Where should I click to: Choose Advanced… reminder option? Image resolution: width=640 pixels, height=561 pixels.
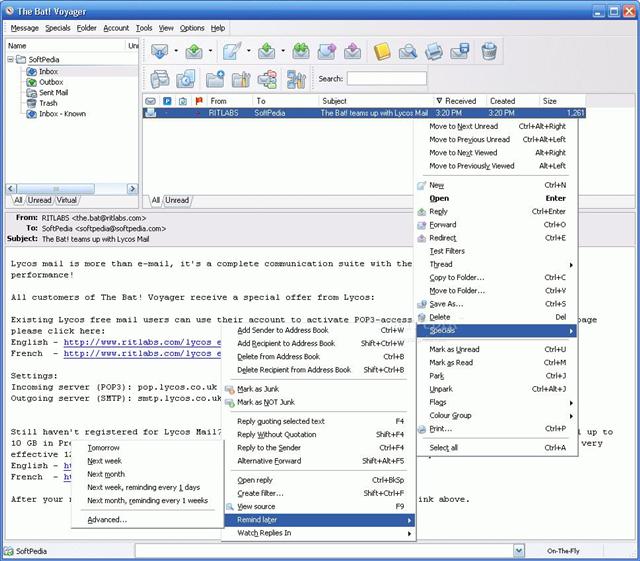pyautogui.click(x=107, y=520)
